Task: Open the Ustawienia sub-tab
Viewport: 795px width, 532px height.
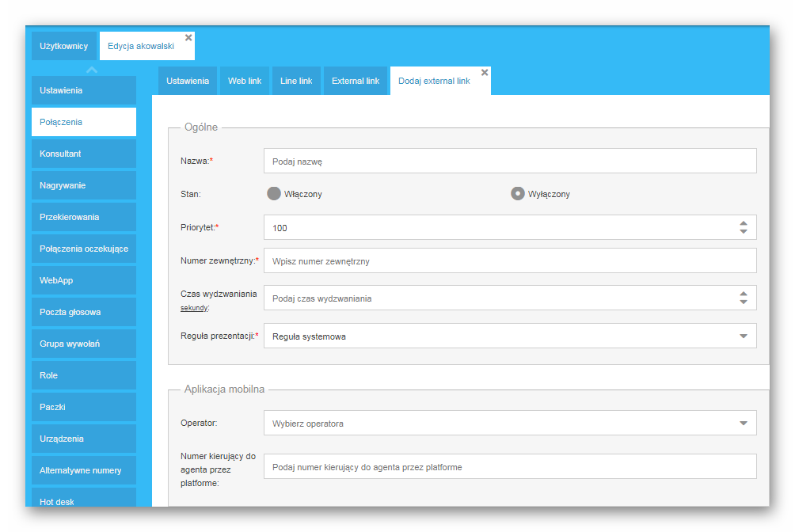Action: click(188, 81)
